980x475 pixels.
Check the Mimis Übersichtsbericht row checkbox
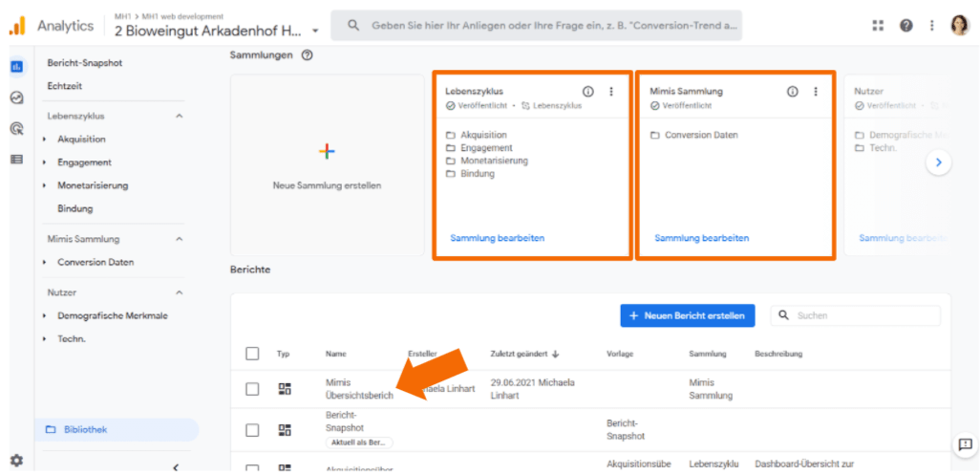coord(252,389)
